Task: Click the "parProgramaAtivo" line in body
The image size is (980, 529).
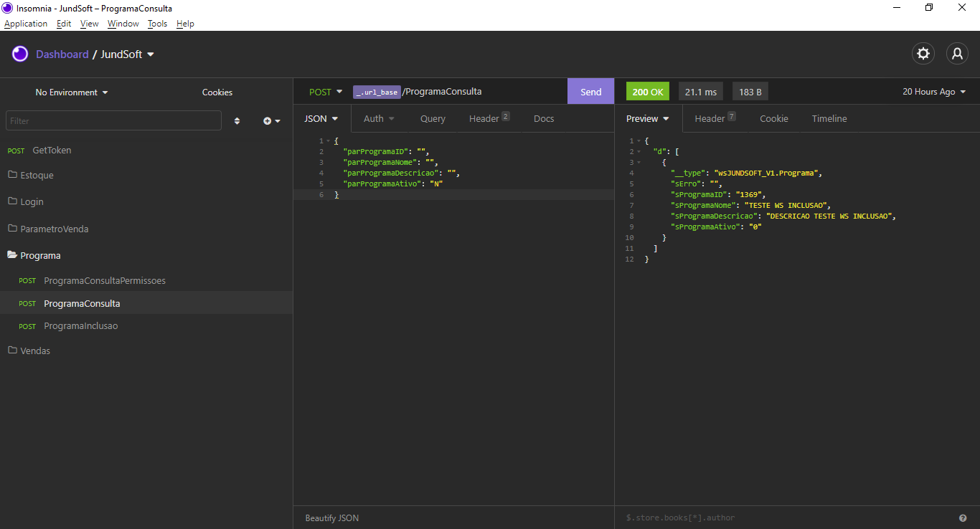Action: pos(393,184)
